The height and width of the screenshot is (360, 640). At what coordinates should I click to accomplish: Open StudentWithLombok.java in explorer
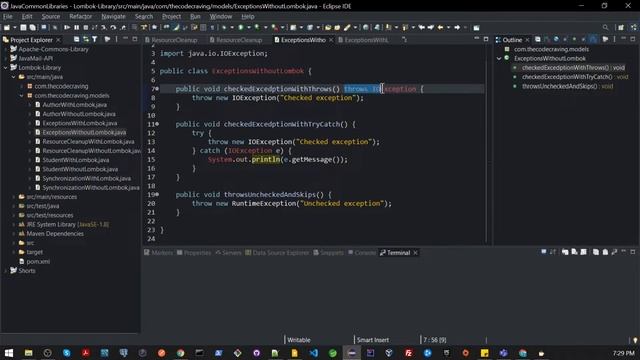coord(76,160)
